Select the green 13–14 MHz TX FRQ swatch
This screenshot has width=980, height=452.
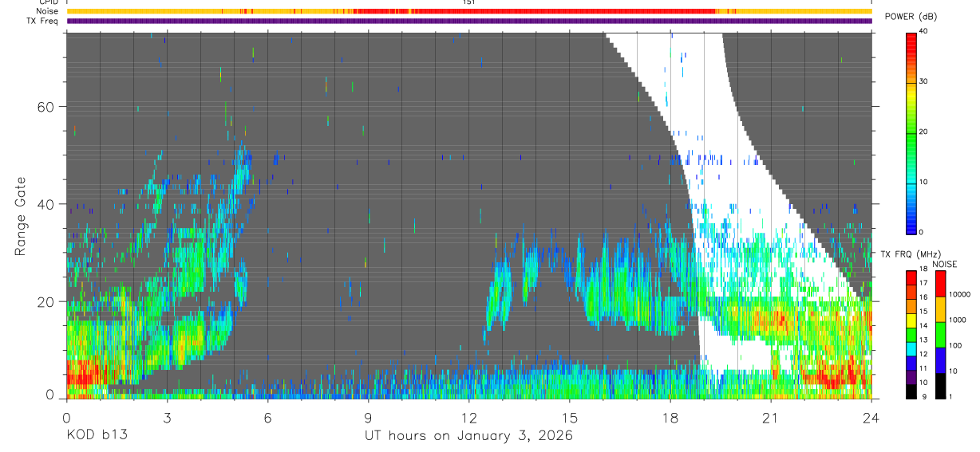(x=911, y=334)
